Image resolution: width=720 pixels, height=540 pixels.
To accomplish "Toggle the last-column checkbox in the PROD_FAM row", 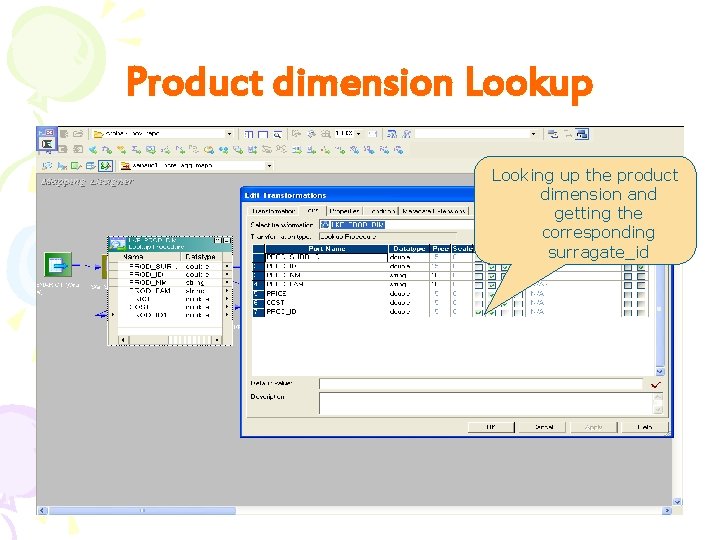I will click(x=641, y=285).
